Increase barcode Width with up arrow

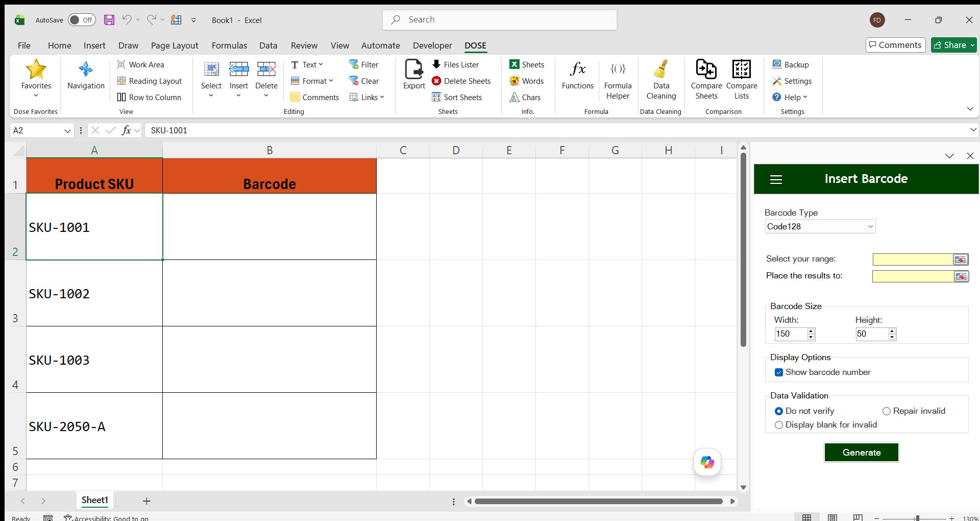click(811, 331)
